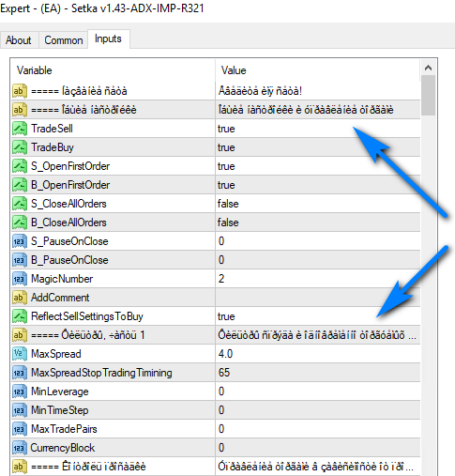Select the CurrencyBlock variable name
Image resolution: width=455 pixels, height=476 pixels.
[63, 448]
